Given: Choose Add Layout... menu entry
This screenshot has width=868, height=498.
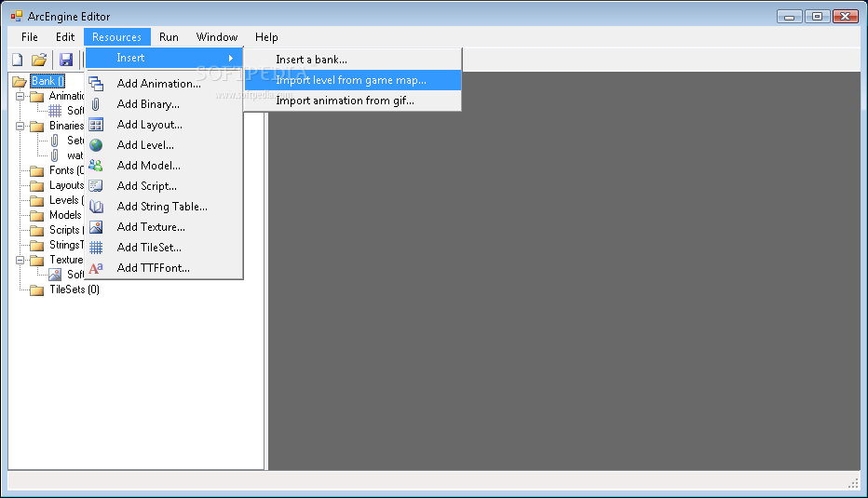Looking at the screenshot, I should [x=164, y=125].
